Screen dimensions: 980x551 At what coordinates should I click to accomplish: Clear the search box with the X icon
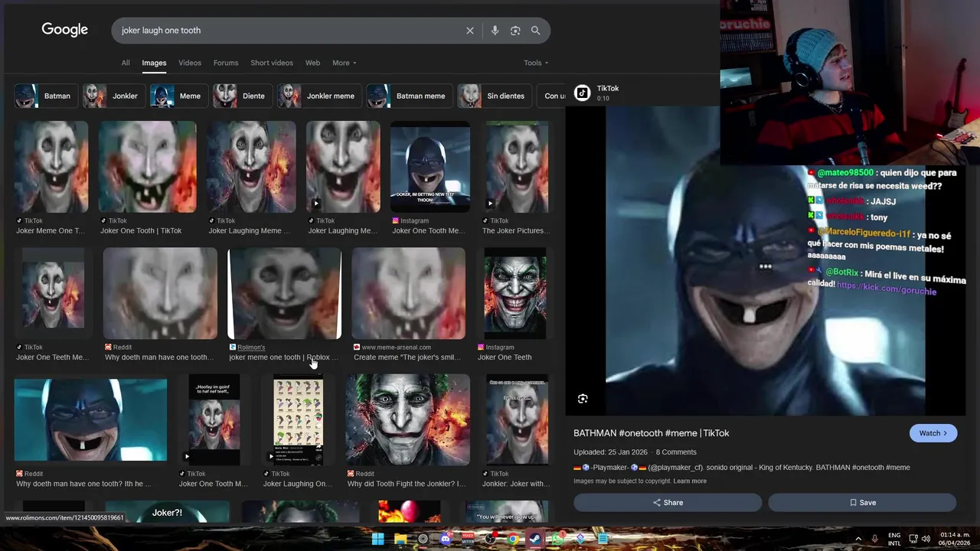coord(470,31)
